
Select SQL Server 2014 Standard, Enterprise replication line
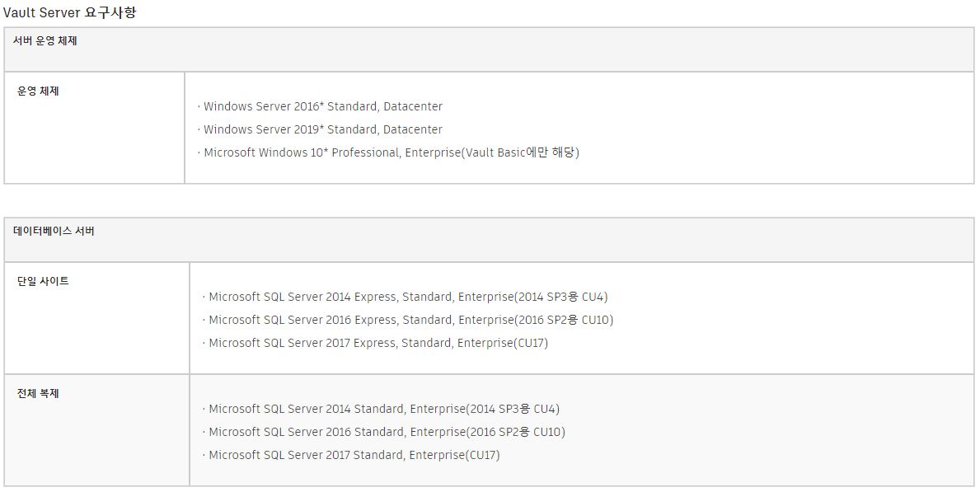[x=381, y=409]
